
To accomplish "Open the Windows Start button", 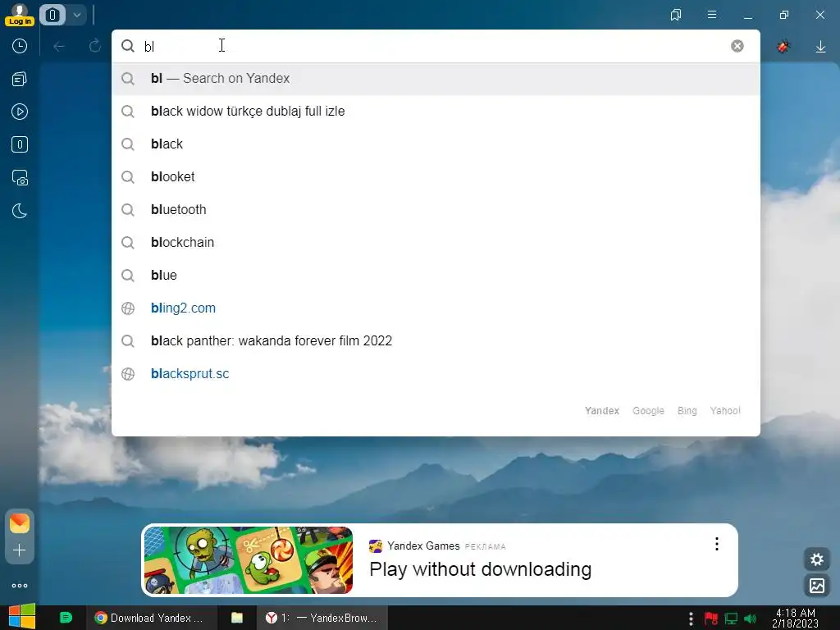I will [x=22, y=617].
